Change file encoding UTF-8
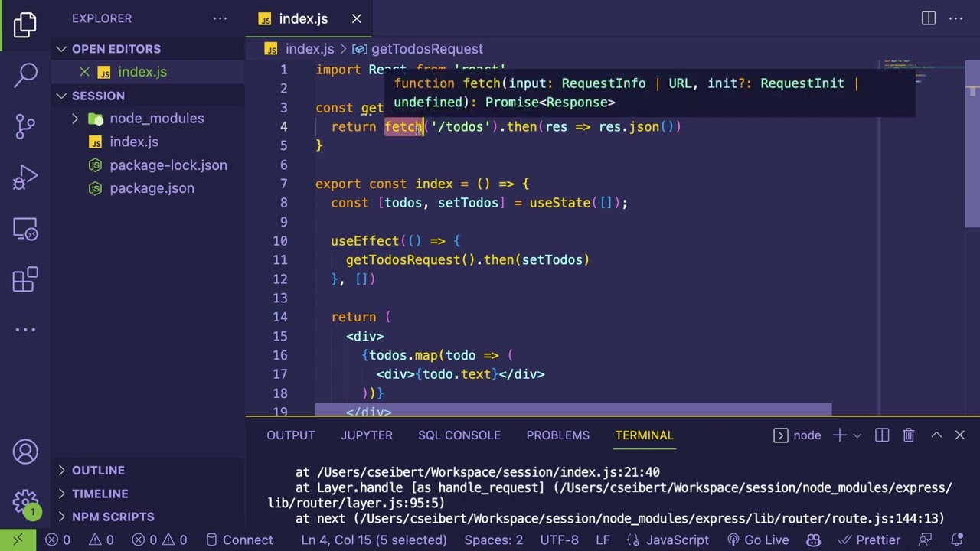980x551 pixels. [x=560, y=540]
